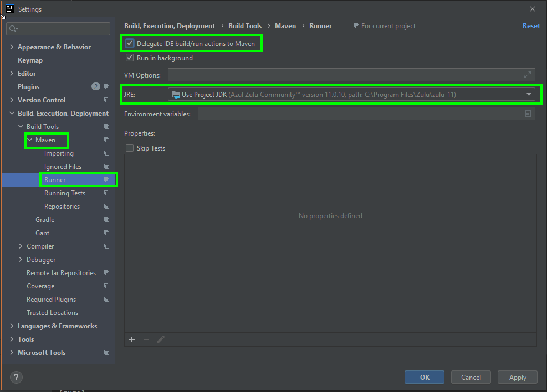Click the project-level icon beside Gradle

click(107, 219)
